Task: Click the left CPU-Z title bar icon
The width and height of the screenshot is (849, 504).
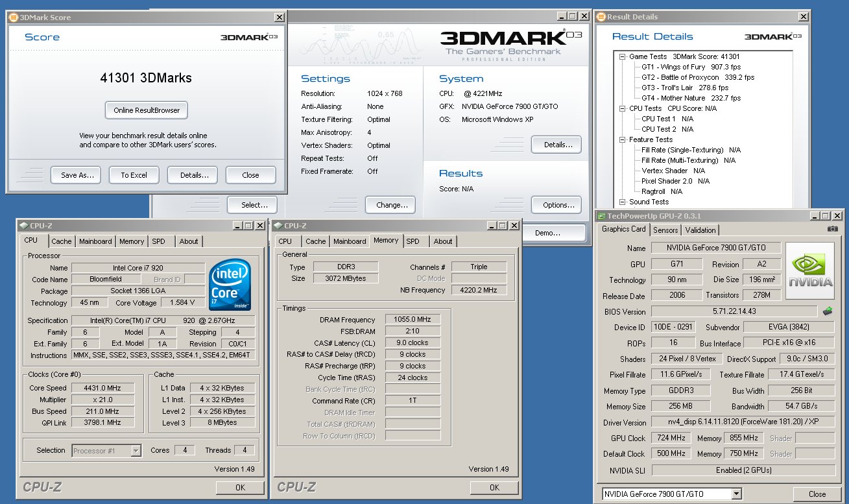Action: pyautogui.click(x=23, y=226)
